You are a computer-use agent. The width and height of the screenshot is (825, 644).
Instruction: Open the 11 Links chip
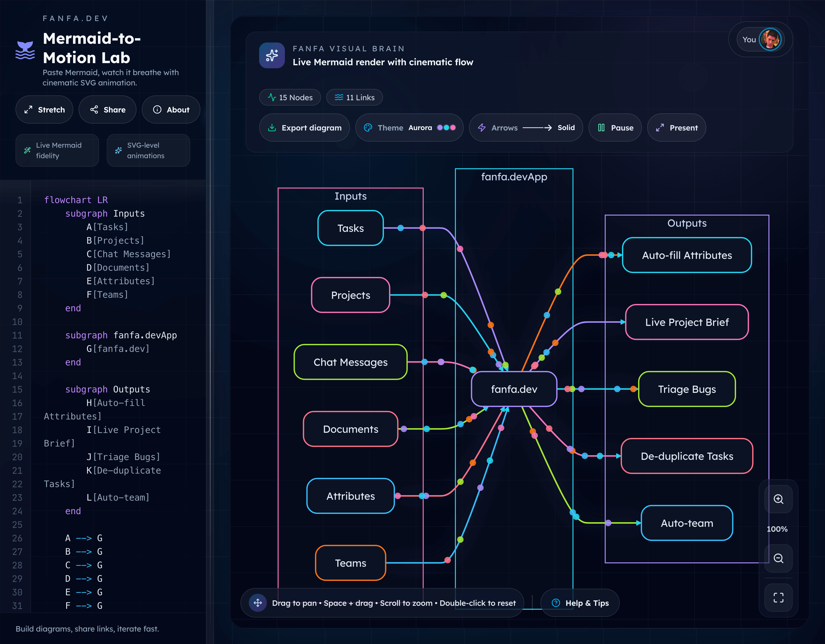354,97
